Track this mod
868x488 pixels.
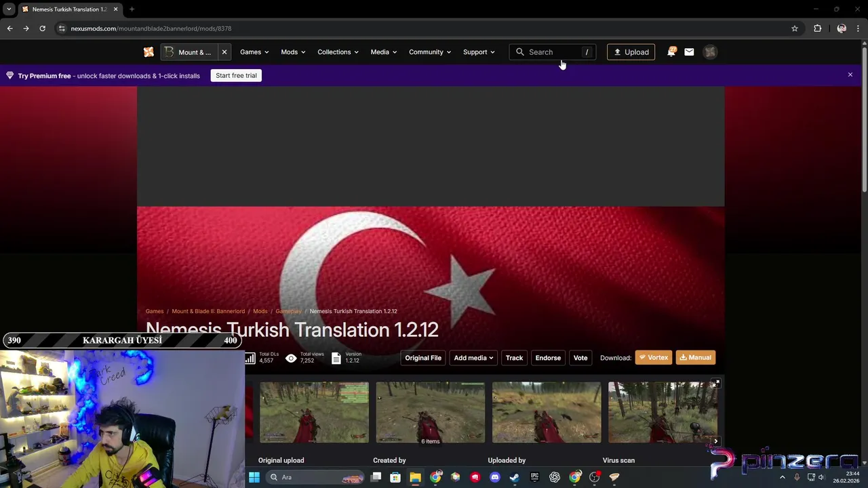[x=514, y=358]
